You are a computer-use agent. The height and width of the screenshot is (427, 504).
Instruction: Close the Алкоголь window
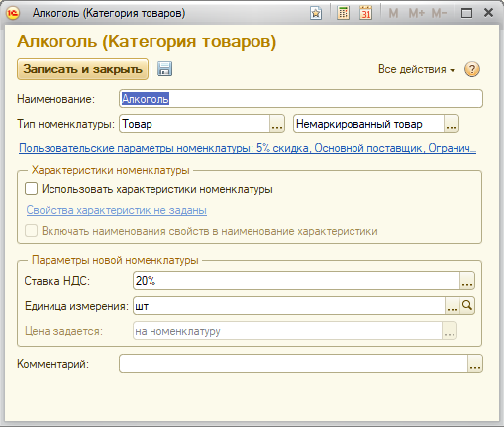[x=488, y=13]
